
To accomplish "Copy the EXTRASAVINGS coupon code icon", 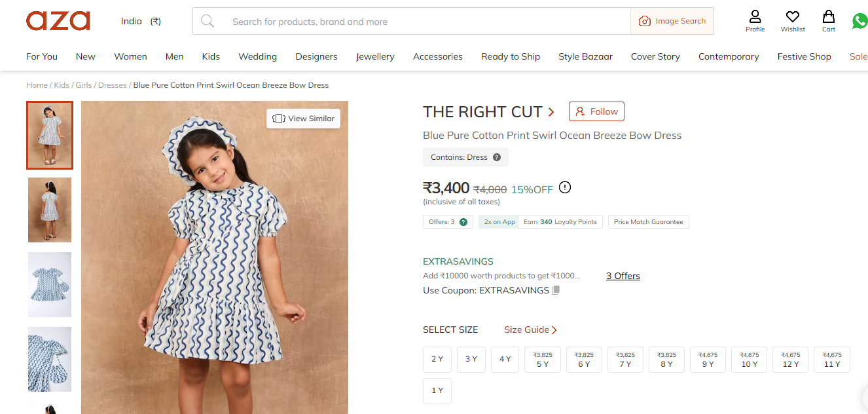I will pos(556,290).
